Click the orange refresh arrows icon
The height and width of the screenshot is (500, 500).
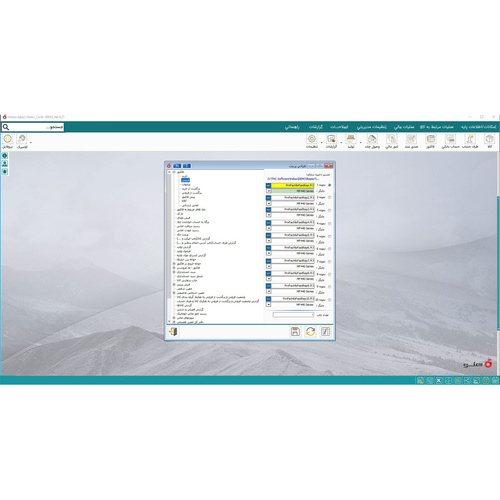[x=311, y=332]
